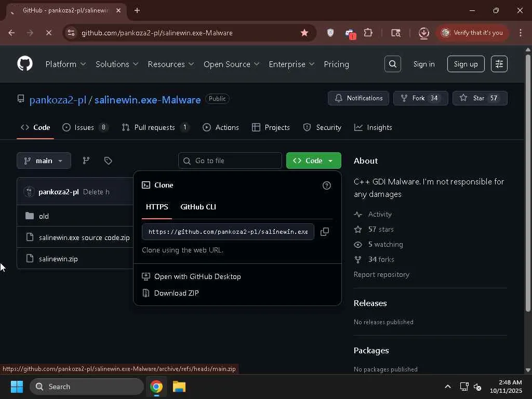Select the GitHub CLI clone tab

198,207
